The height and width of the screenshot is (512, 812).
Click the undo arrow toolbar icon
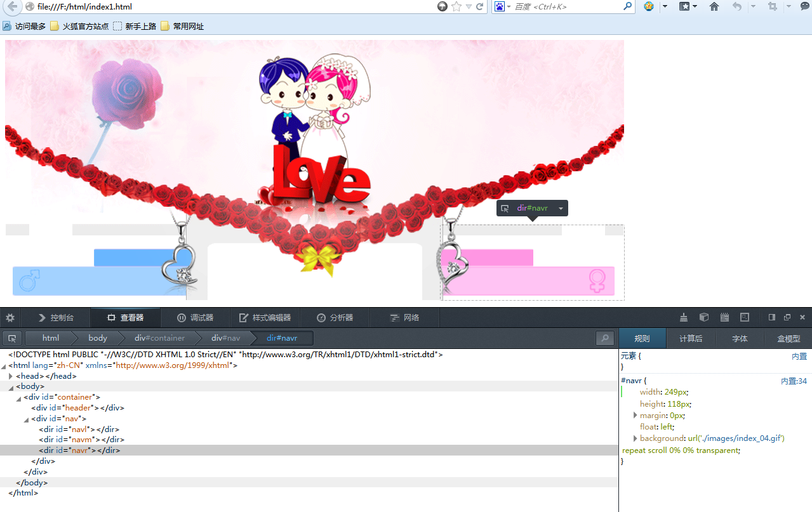pos(736,6)
